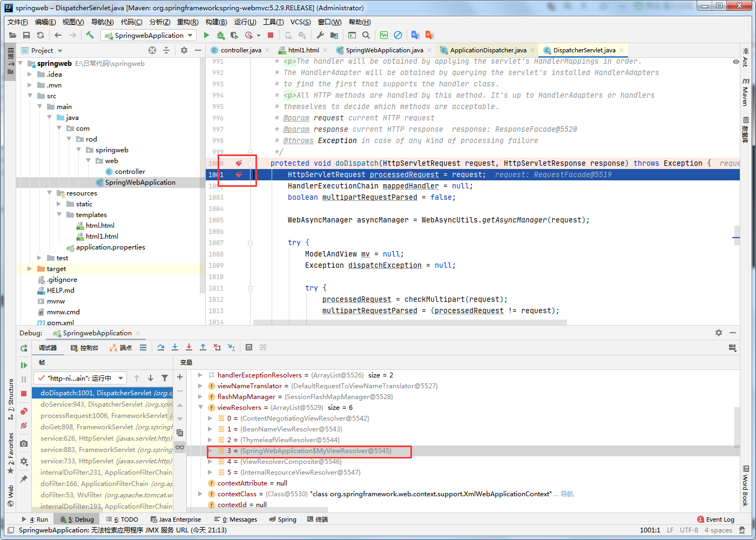
Task: Click the Run with Coverage icon
Action: (x=234, y=35)
